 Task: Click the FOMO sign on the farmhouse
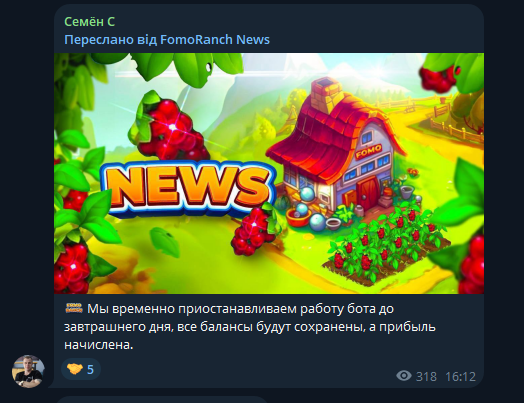[x=369, y=151]
